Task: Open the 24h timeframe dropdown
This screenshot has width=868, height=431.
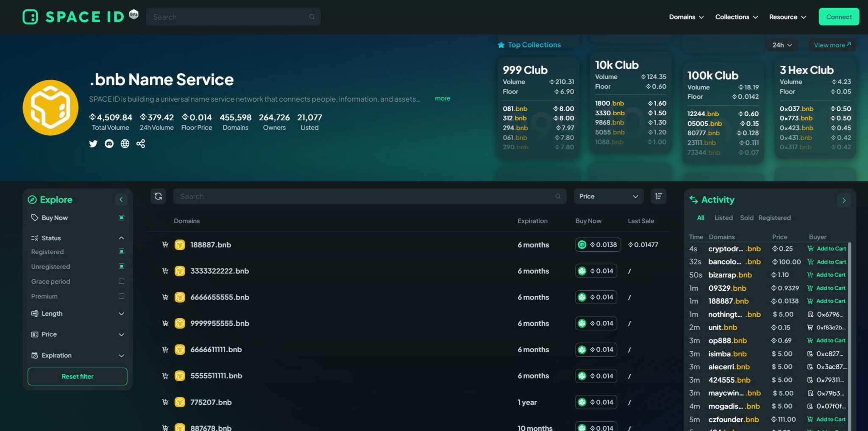Action: tap(782, 45)
